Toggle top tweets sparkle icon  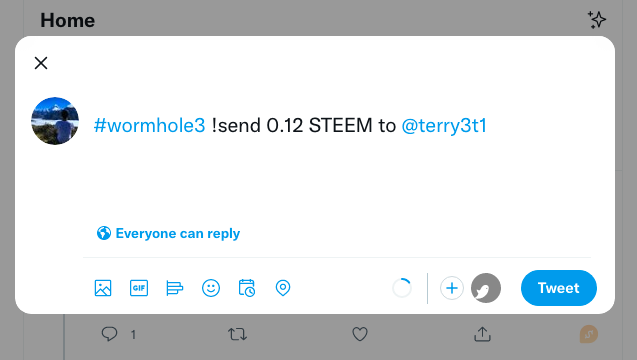pyautogui.click(x=596, y=20)
